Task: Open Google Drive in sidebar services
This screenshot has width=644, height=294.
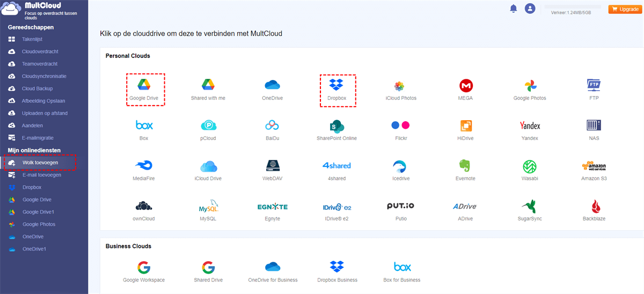Action: 36,200
